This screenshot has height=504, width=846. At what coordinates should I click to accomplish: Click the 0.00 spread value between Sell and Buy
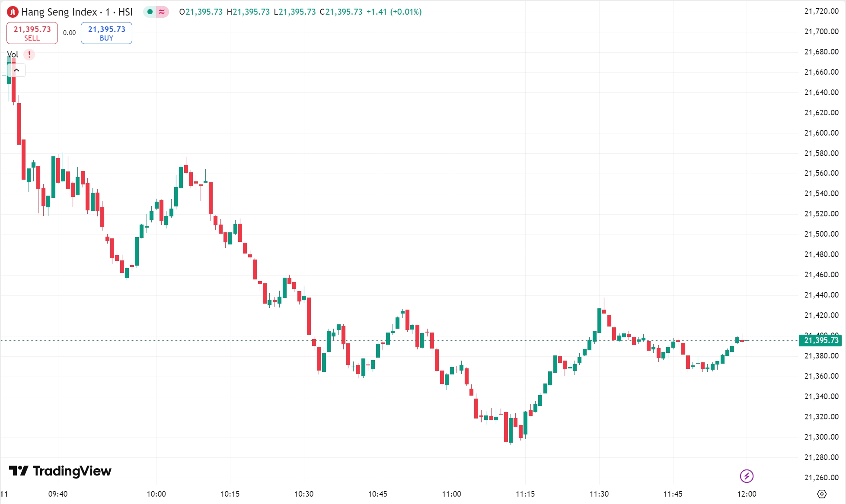(69, 33)
